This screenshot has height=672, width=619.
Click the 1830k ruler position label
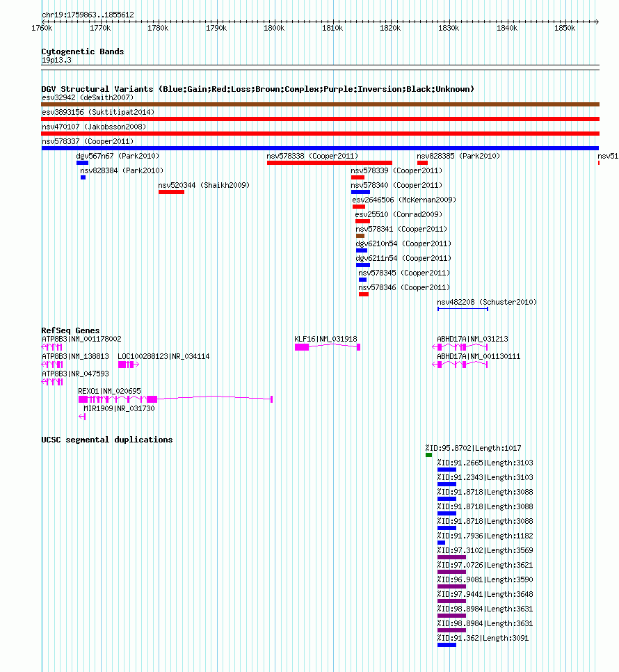(449, 29)
